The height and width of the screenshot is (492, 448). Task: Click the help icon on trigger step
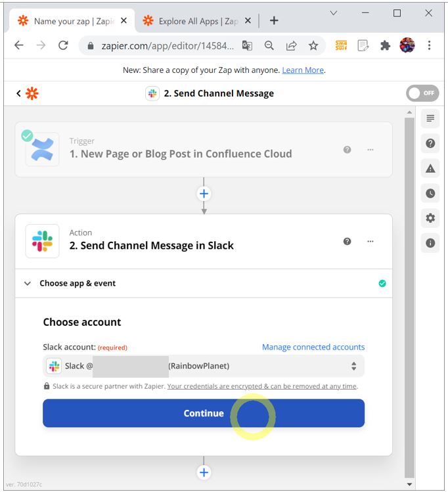coord(347,150)
